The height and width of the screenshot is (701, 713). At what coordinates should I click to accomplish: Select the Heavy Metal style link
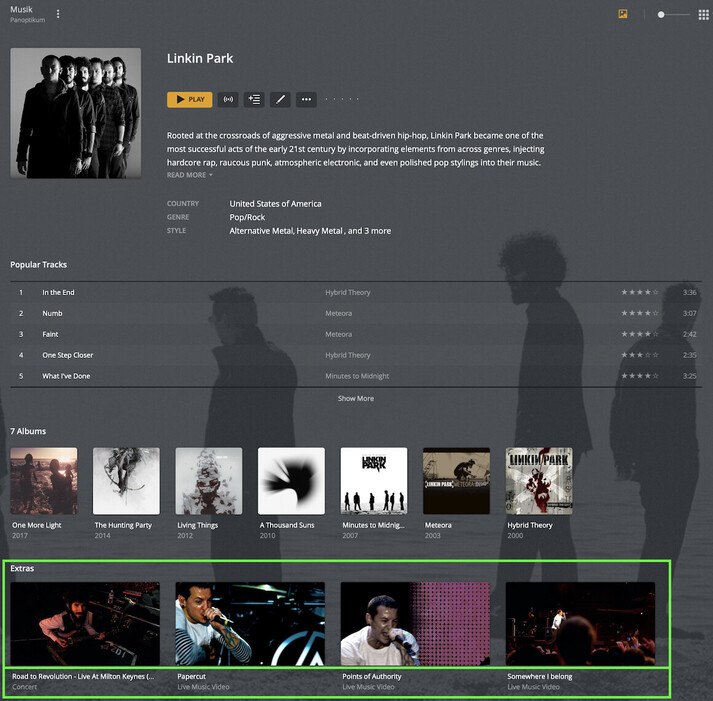tap(320, 231)
